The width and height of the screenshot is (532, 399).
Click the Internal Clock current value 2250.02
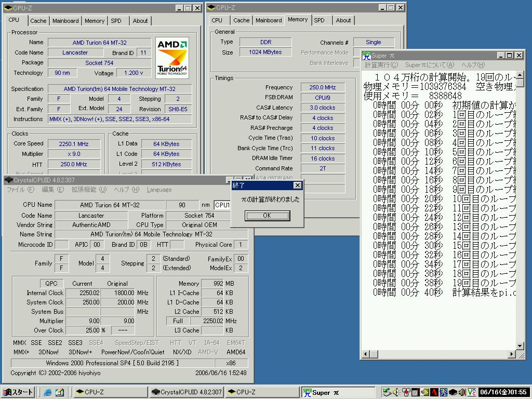pos(83,293)
